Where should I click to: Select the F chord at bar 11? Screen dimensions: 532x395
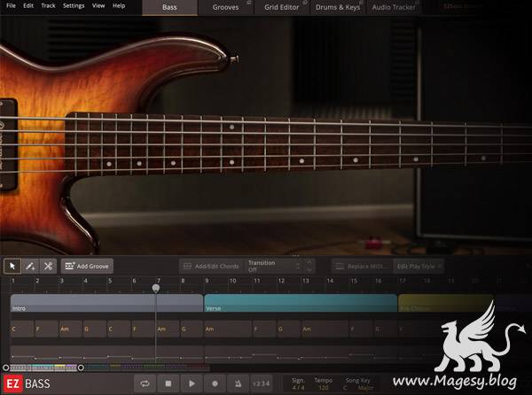point(264,329)
